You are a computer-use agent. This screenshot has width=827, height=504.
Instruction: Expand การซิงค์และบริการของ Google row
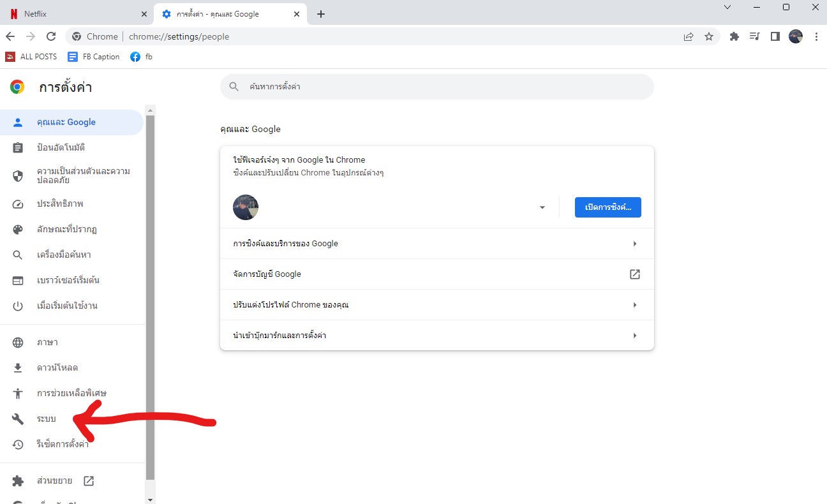pyautogui.click(x=634, y=244)
